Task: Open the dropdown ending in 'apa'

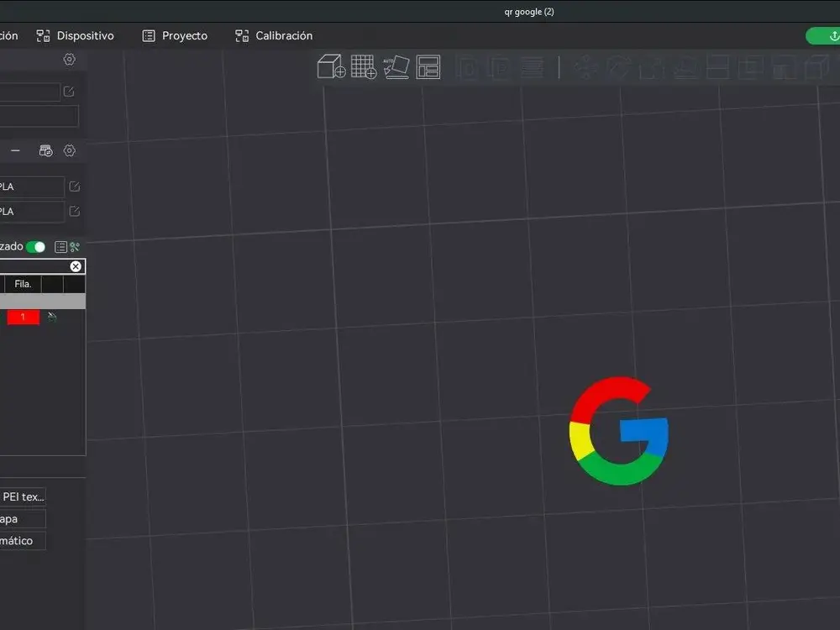Action: pyautogui.click(x=23, y=518)
